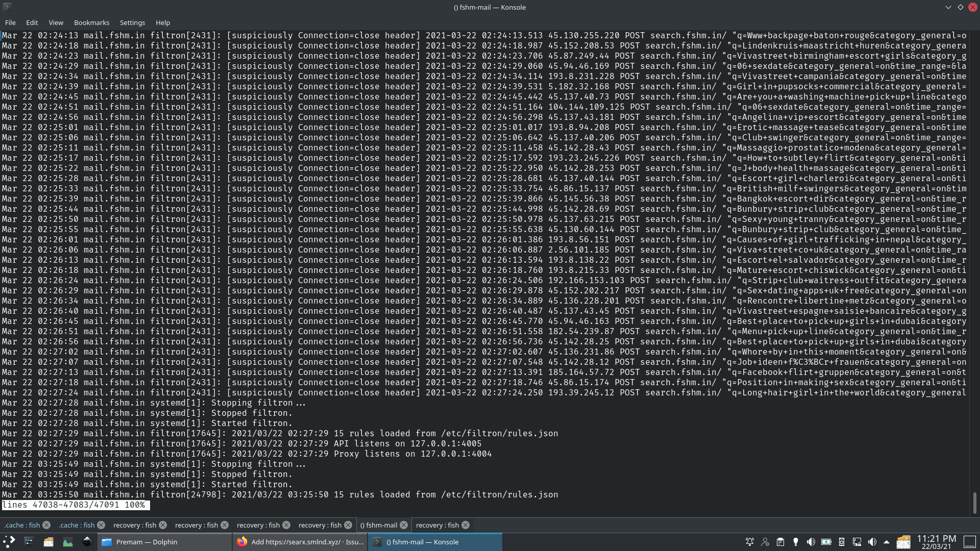View notifications via the bell icon
The width and height of the screenshot is (980, 551).
(750, 542)
